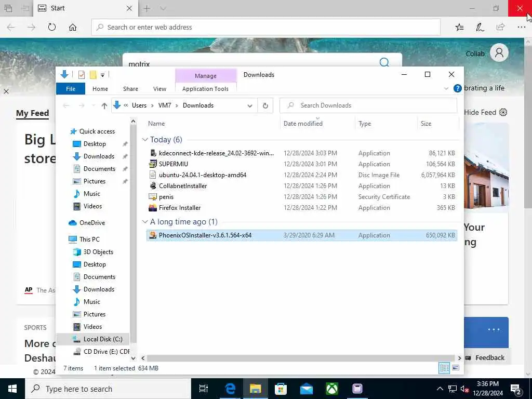Click the New Folder icon in title bar
The width and height of the screenshot is (532, 399).
[93, 75]
